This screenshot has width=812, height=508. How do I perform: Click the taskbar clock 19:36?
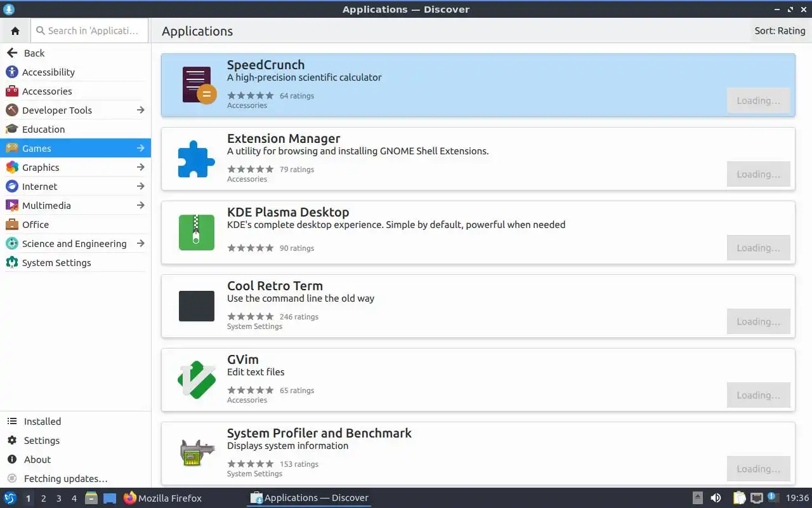coord(797,498)
